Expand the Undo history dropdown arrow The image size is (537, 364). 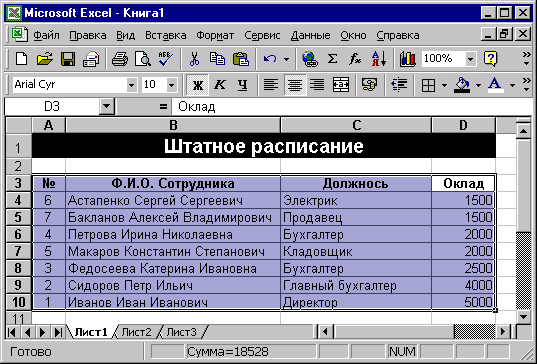tap(286, 59)
